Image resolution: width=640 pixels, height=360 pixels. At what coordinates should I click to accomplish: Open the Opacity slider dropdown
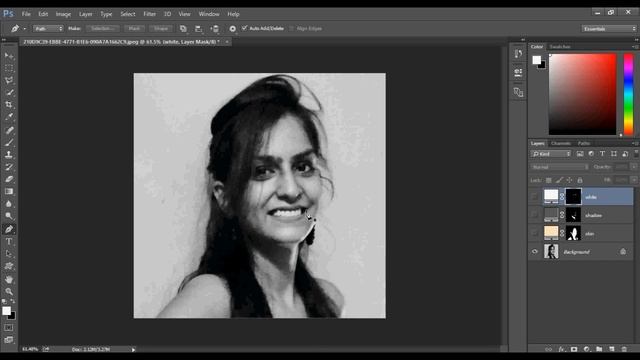[x=633, y=167]
